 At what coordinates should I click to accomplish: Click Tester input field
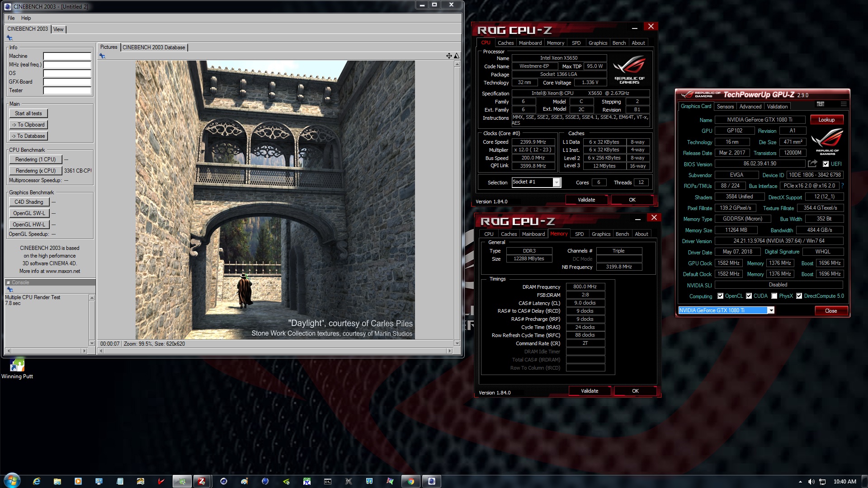click(x=67, y=90)
